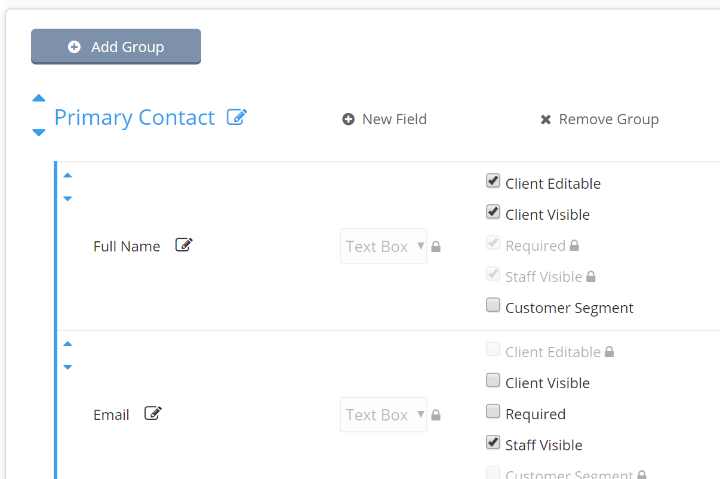Click lock icon beside Full Name Text Box
720x479 pixels.
coord(436,247)
